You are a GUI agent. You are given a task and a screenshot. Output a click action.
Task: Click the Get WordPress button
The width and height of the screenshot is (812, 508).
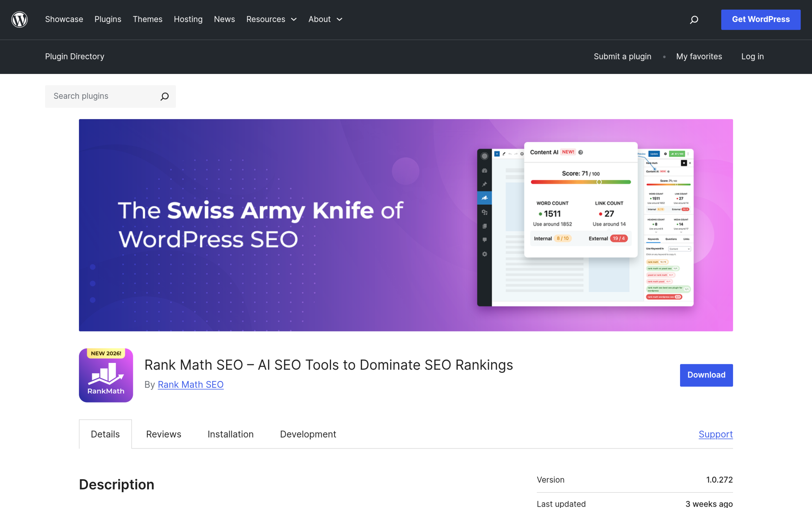(x=761, y=19)
